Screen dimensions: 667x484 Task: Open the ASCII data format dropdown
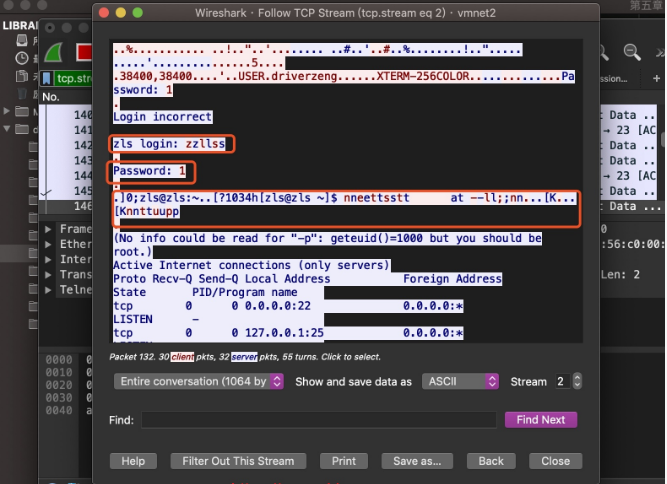point(460,381)
